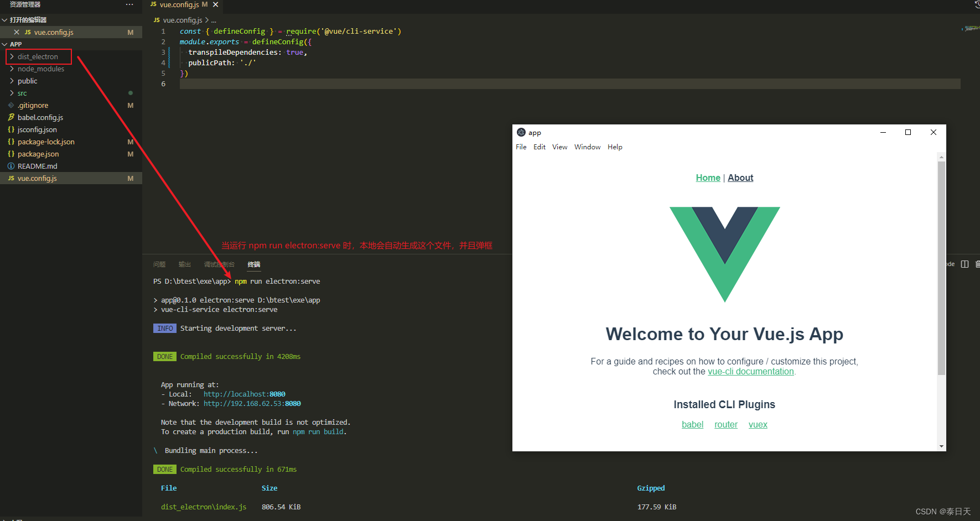Open the File menu in the app window
980x521 pixels.
coord(521,147)
